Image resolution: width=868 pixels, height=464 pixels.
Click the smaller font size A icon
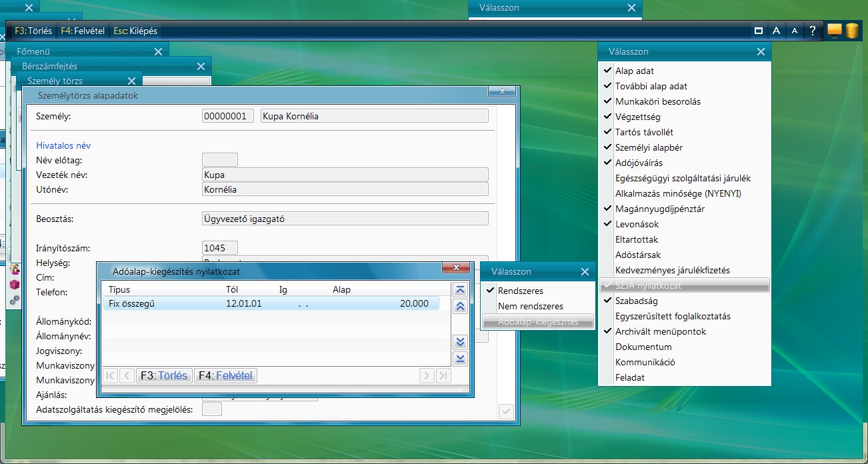pos(794,31)
